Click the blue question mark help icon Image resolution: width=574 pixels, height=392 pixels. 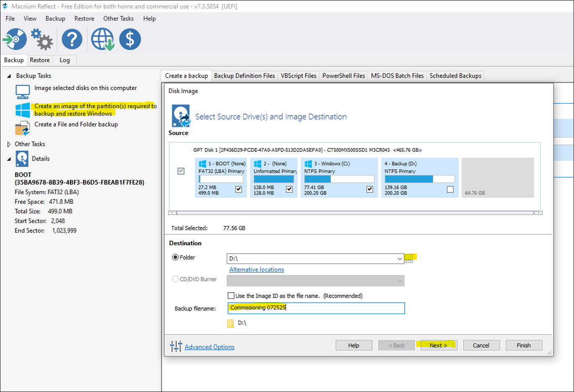point(72,39)
